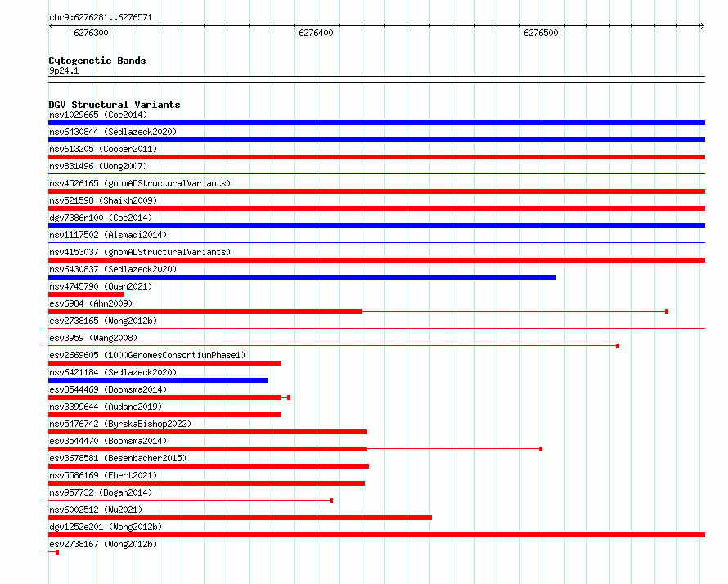This screenshot has width=728, height=584.
Task: Select the thin red esv2738165 line
Action: click(376, 329)
